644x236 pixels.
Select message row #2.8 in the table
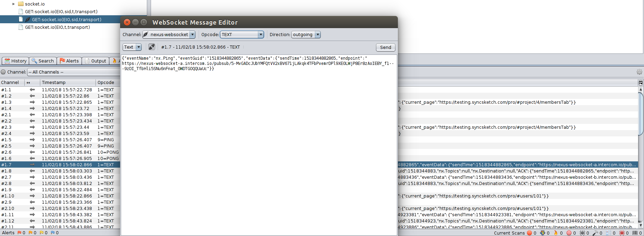[x=60, y=183]
